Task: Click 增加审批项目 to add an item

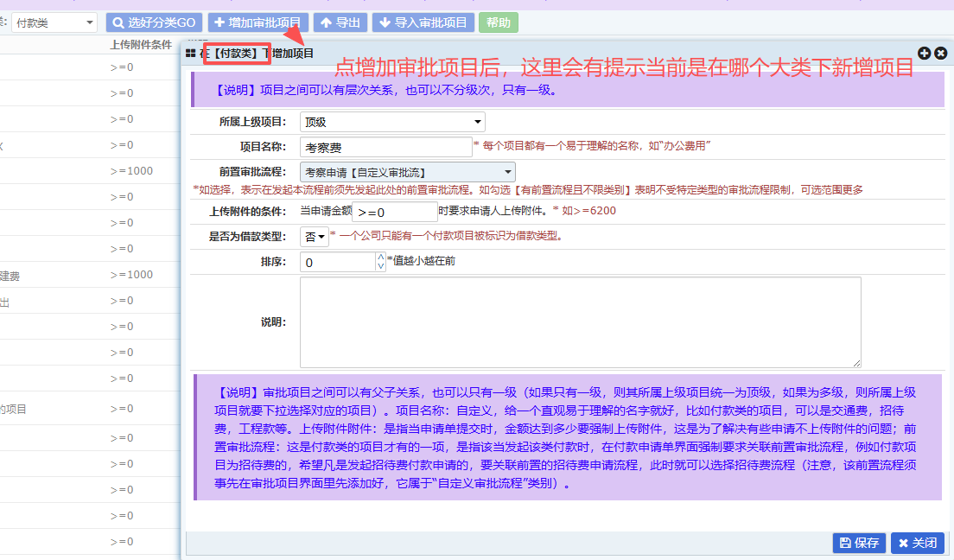Action: [x=258, y=22]
